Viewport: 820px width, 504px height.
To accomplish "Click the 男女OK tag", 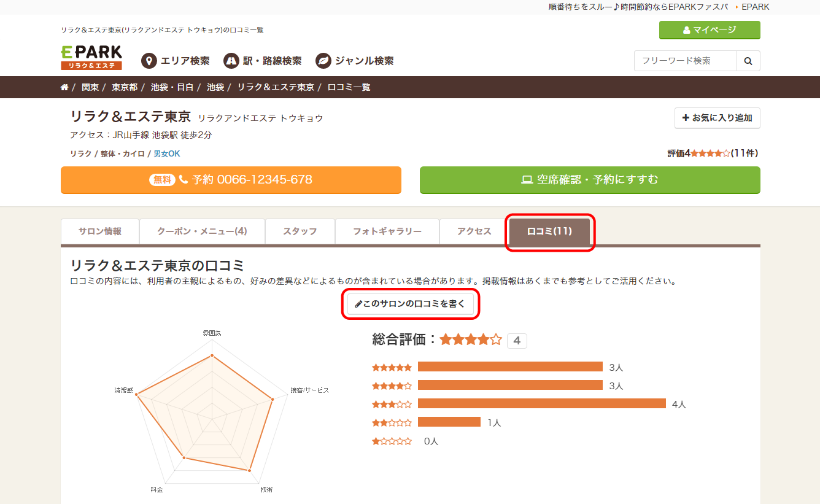I will (x=167, y=153).
